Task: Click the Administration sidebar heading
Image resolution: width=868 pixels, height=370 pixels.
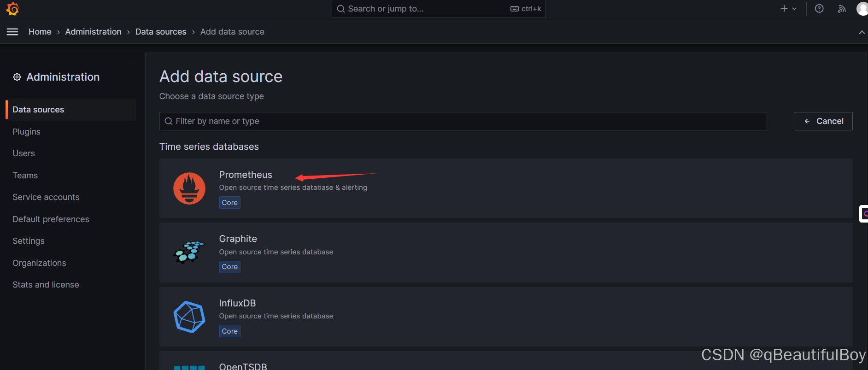Action: (63, 77)
